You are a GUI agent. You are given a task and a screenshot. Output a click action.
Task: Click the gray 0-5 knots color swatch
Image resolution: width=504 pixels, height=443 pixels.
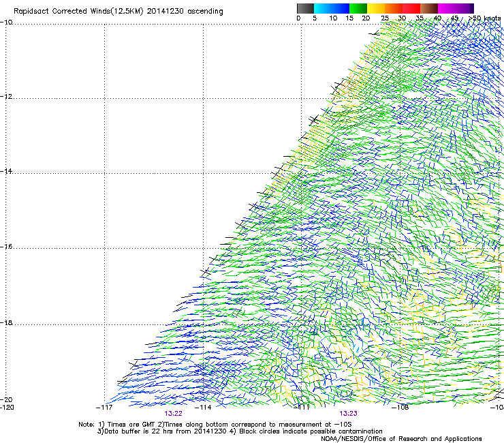coord(305,8)
